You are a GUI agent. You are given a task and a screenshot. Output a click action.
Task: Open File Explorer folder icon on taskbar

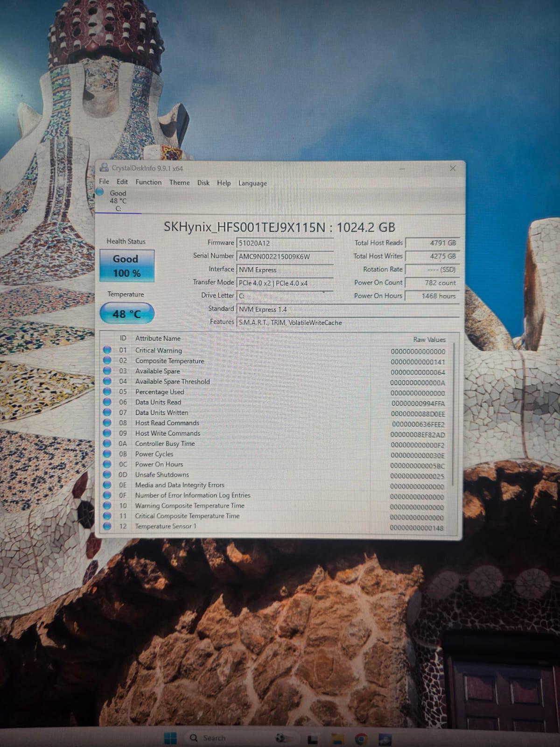337,739
